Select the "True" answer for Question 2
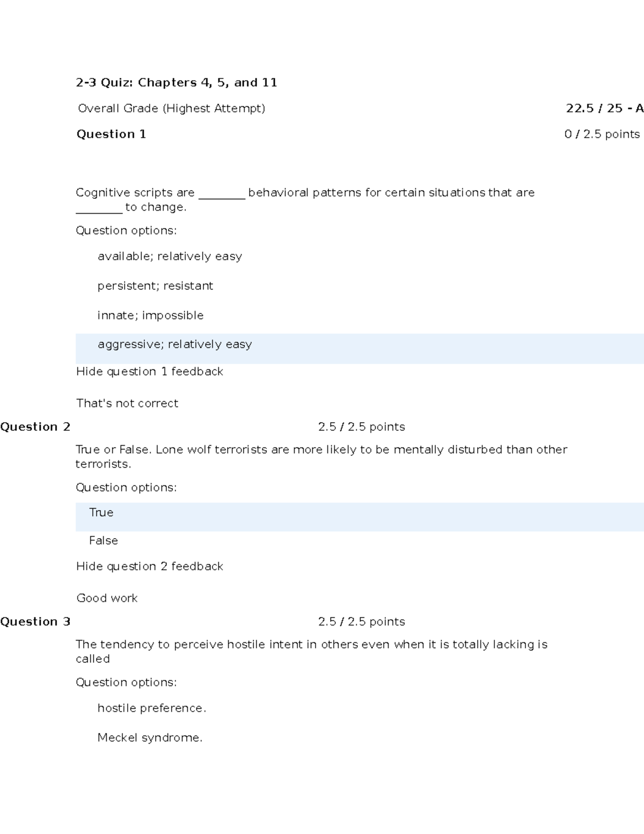The height and width of the screenshot is (834, 644). [101, 513]
